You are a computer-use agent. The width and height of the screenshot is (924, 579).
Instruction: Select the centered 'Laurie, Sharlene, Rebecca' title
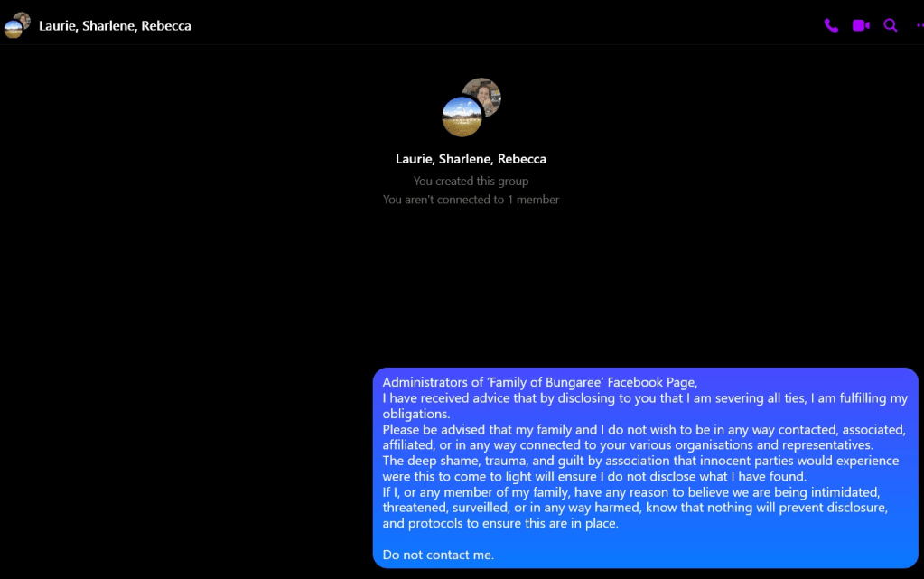(x=471, y=159)
